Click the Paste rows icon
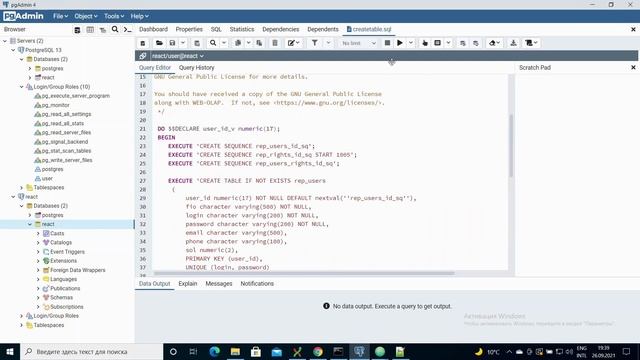 tap(259, 43)
